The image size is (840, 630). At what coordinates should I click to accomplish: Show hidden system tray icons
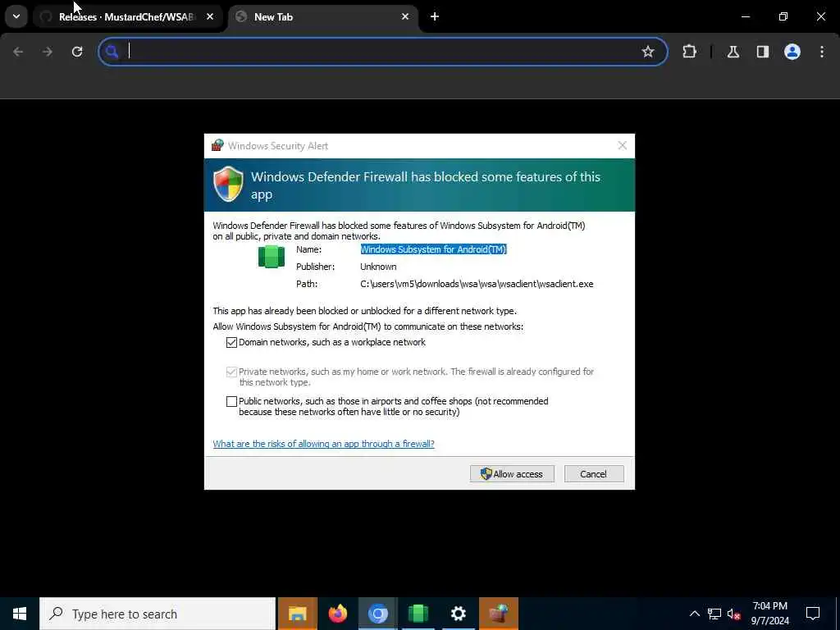point(694,614)
